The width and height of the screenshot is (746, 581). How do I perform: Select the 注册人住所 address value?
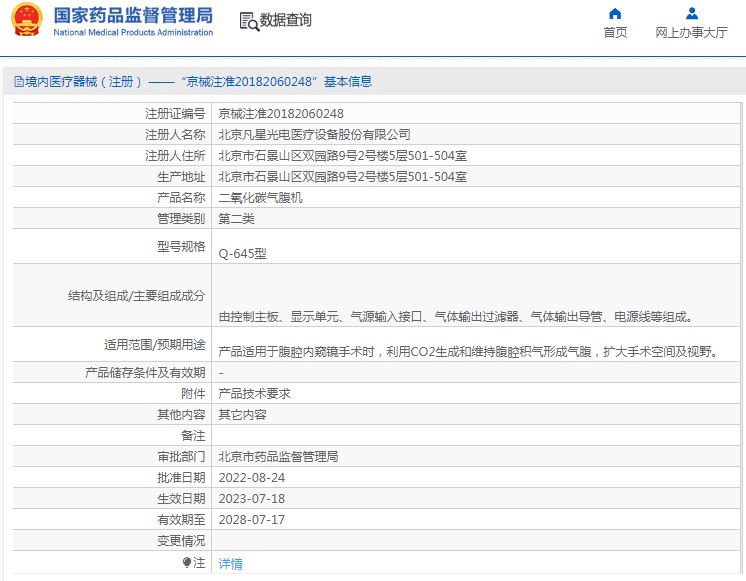pyautogui.click(x=343, y=156)
